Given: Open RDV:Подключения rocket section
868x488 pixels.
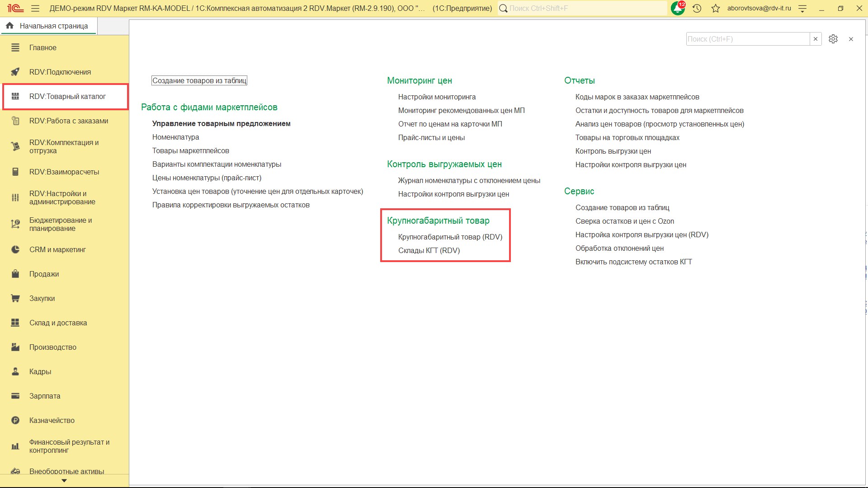Looking at the screenshot, I should pos(60,72).
